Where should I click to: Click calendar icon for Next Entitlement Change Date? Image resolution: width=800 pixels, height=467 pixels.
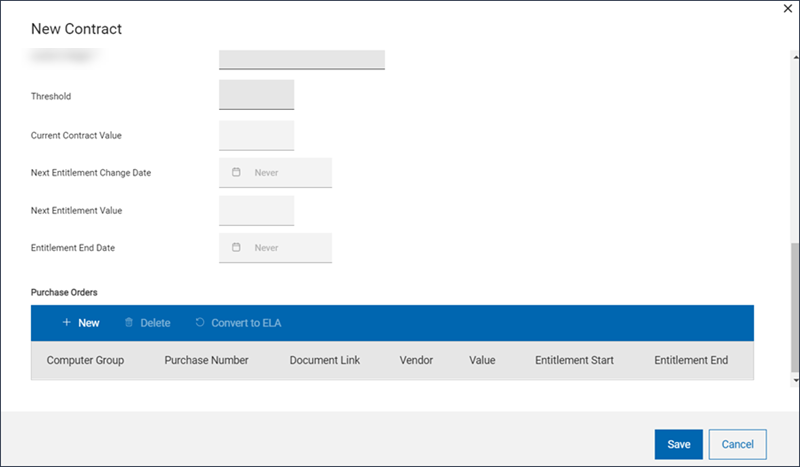236,172
